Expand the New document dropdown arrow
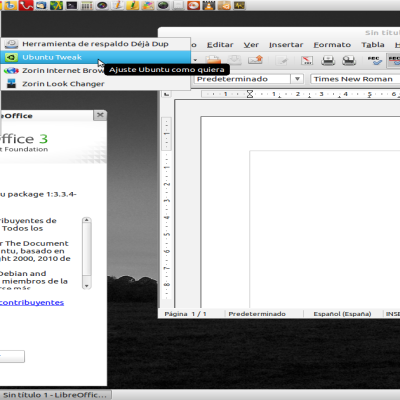The height and width of the screenshot is (400, 400). click(195, 60)
